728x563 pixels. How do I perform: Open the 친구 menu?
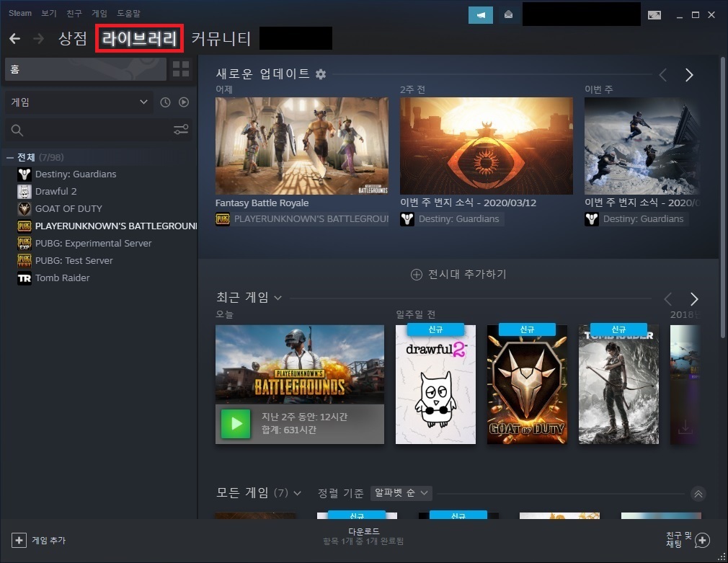74,13
